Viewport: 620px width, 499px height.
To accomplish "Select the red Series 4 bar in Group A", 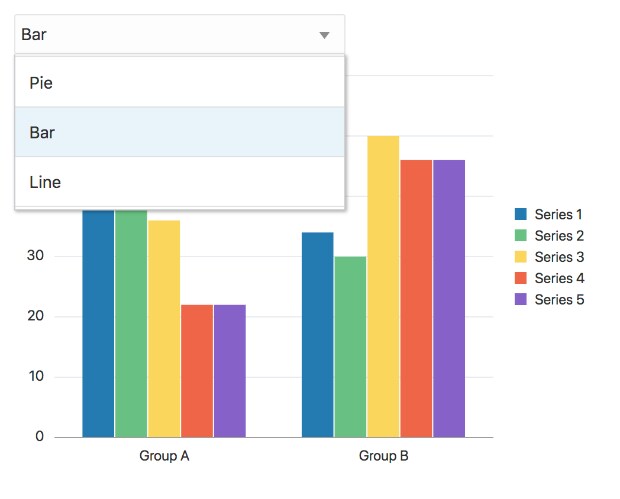I will [x=197, y=370].
